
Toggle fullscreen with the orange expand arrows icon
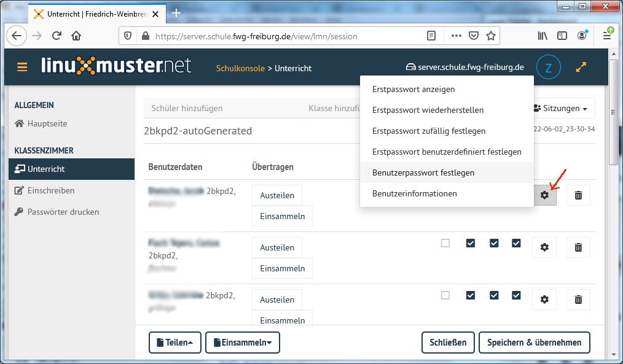[581, 68]
